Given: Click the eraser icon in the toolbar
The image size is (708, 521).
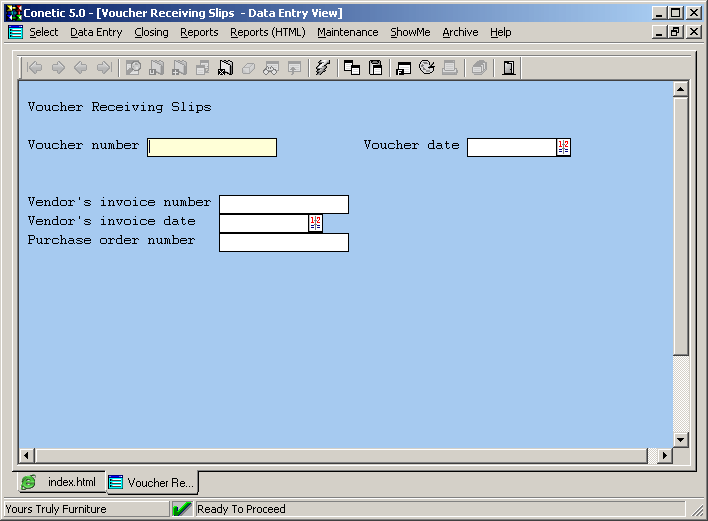Looking at the screenshot, I should 248,68.
